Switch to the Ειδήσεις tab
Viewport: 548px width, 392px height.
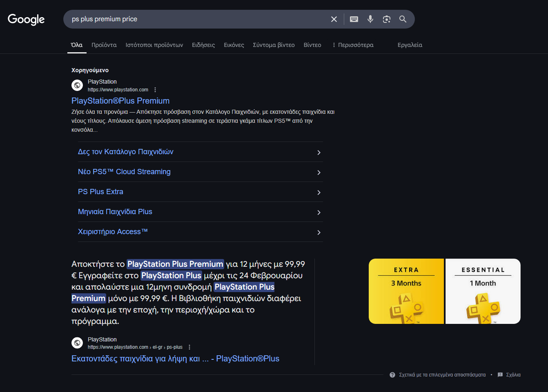point(203,45)
